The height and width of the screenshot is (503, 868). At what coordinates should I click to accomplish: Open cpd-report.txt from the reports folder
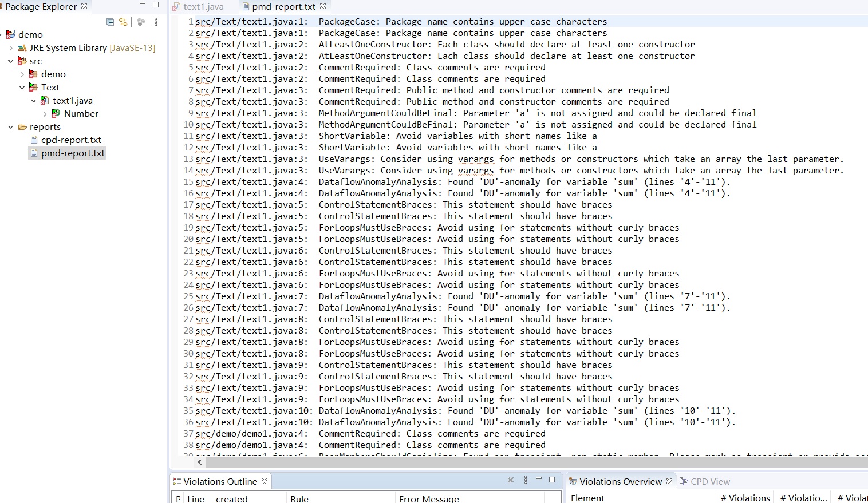(70, 140)
